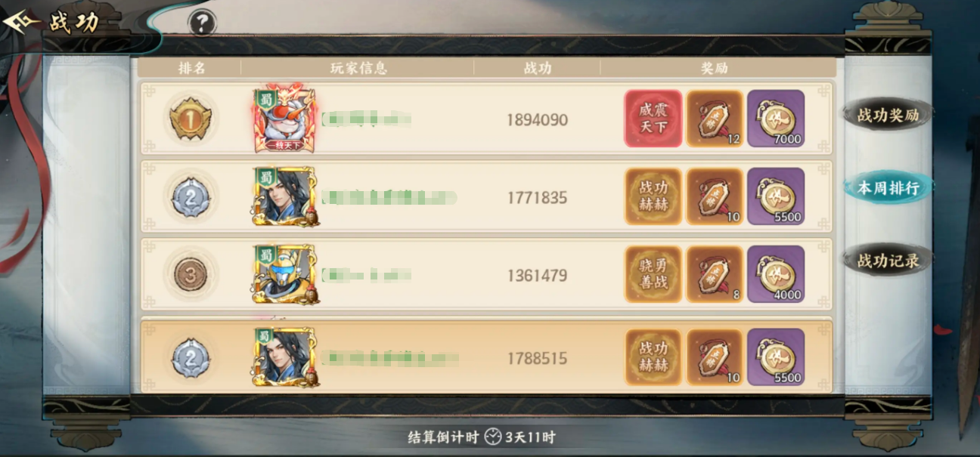Switch to the 战功奖励 tab
The height and width of the screenshot is (457, 980).
pos(888,116)
